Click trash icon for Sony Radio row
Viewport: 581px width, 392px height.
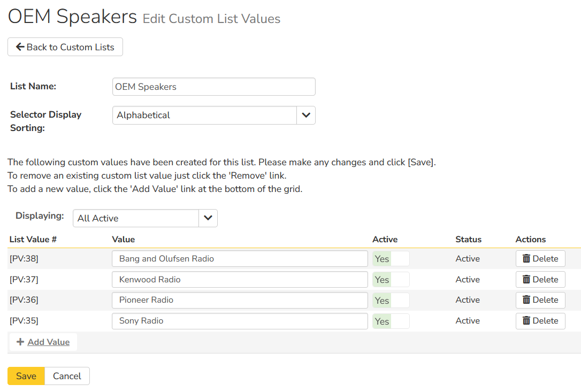[x=526, y=321]
